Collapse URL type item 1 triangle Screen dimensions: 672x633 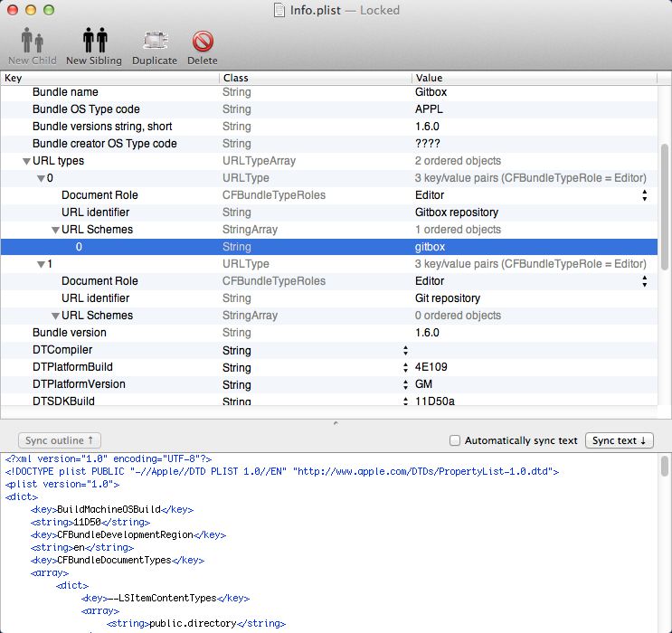(41, 264)
